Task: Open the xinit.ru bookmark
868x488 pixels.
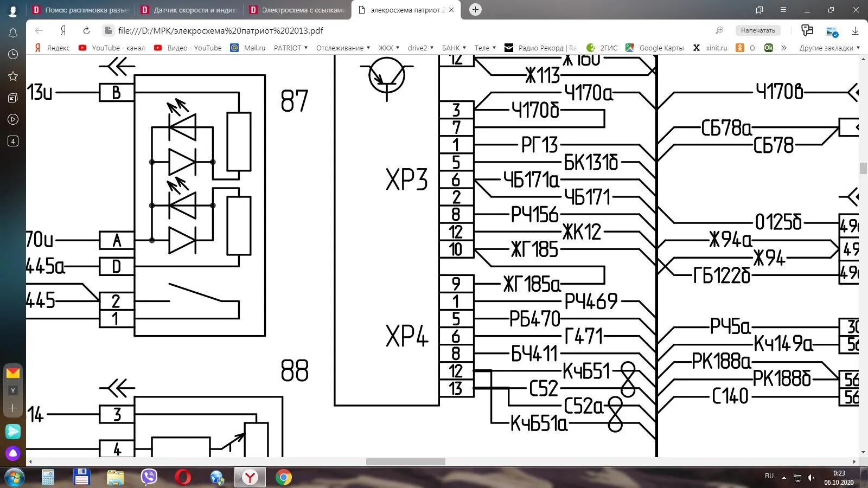Action: pyautogui.click(x=710, y=48)
